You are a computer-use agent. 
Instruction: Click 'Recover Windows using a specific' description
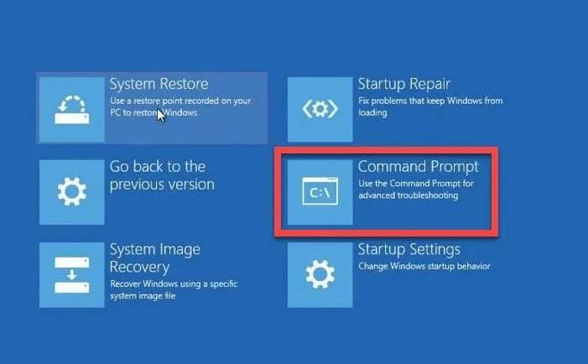coord(174,283)
